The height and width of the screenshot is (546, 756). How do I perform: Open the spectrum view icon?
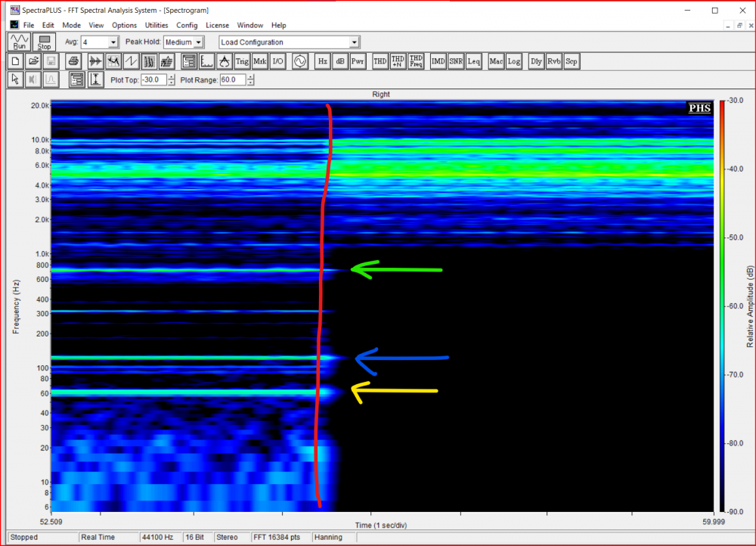click(x=113, y=61)
